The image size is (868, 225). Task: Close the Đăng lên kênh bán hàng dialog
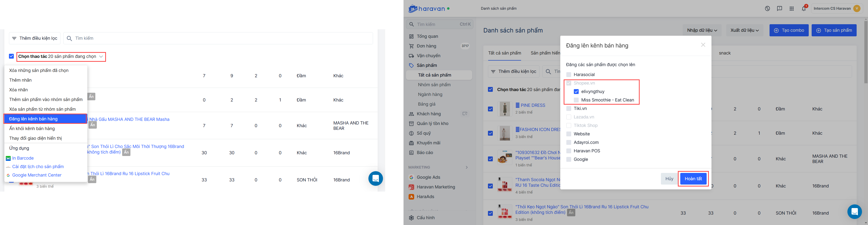pyautogui.click(x=703, y=45)
